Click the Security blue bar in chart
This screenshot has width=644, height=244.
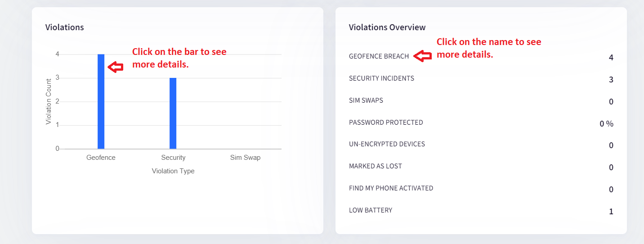173,113
